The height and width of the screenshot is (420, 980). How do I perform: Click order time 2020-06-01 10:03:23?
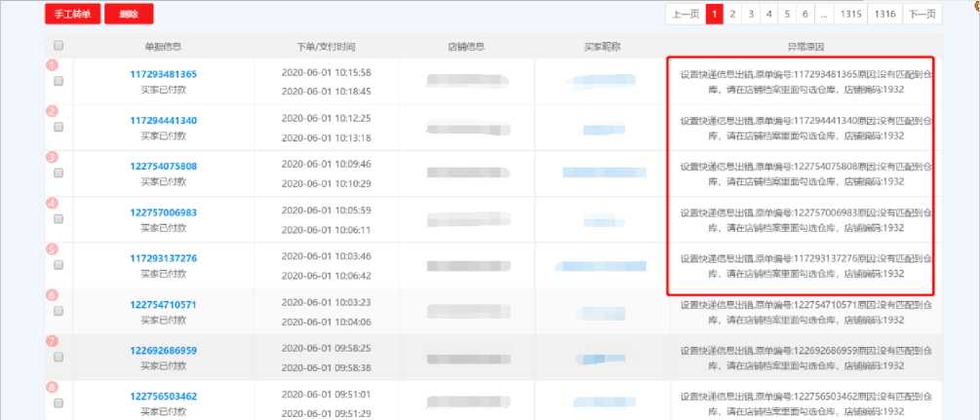[x=327, y=302]
